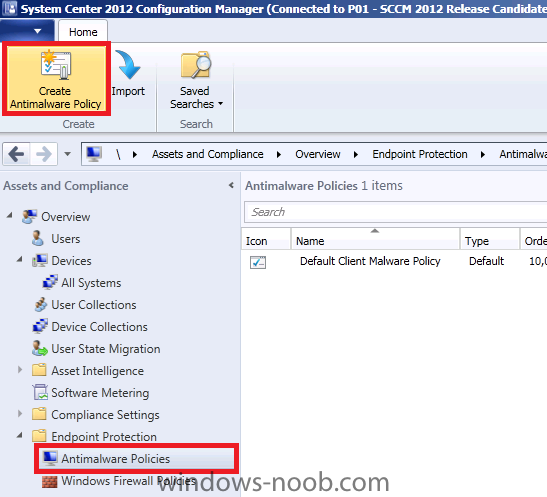Viewport: 547px width, 497px height.
Task: Click the Overview node icon
Action: coord(29,217)
